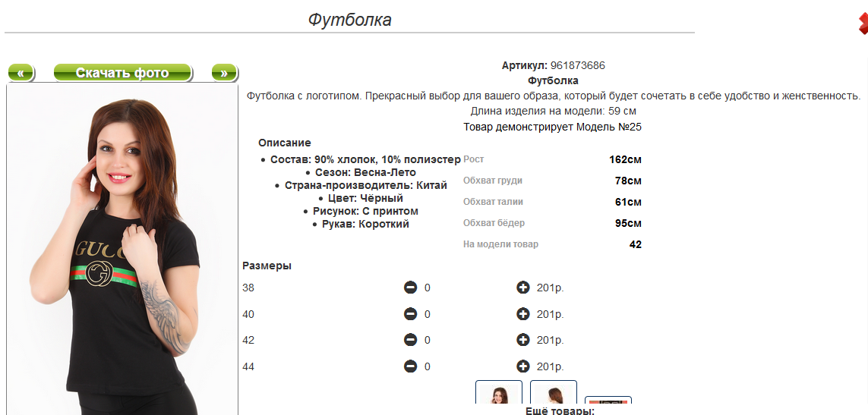This screenshot has width=868, height=415.
Task: Increase quantity for size 38
Action: tap(523, 288)
